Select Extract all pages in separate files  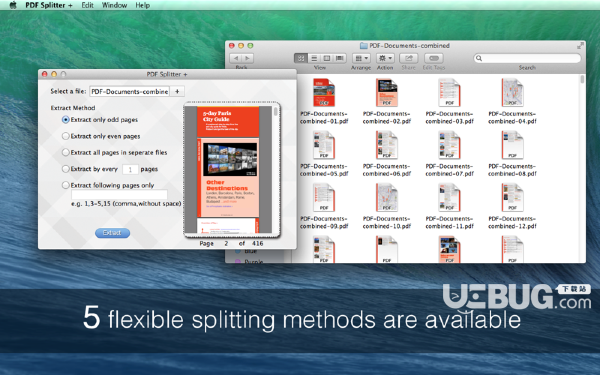point(65,152)
